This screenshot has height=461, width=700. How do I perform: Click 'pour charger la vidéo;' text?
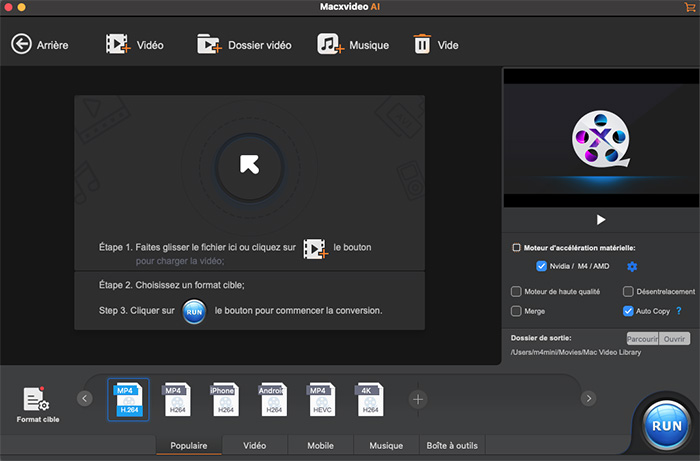click(180, 261)
